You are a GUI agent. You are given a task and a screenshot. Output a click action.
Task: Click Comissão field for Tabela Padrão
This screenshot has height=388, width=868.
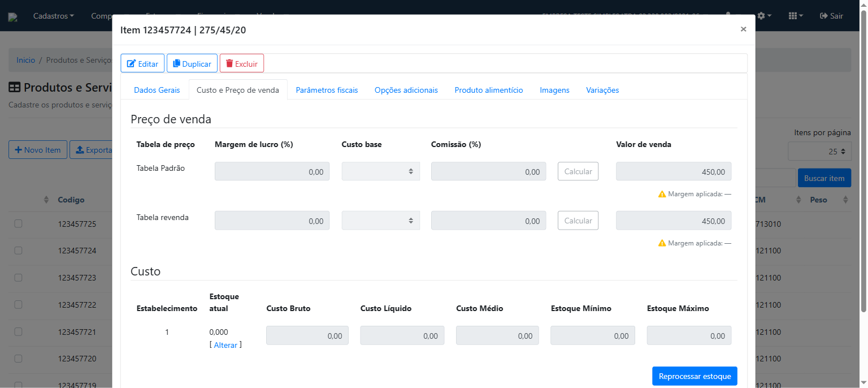pyautogui.click(x=489, y=171)
